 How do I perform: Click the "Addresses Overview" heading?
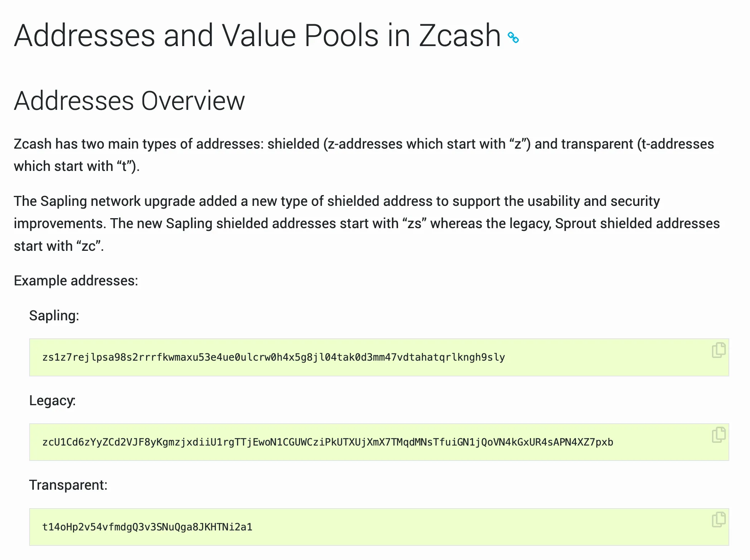[129, 101]
